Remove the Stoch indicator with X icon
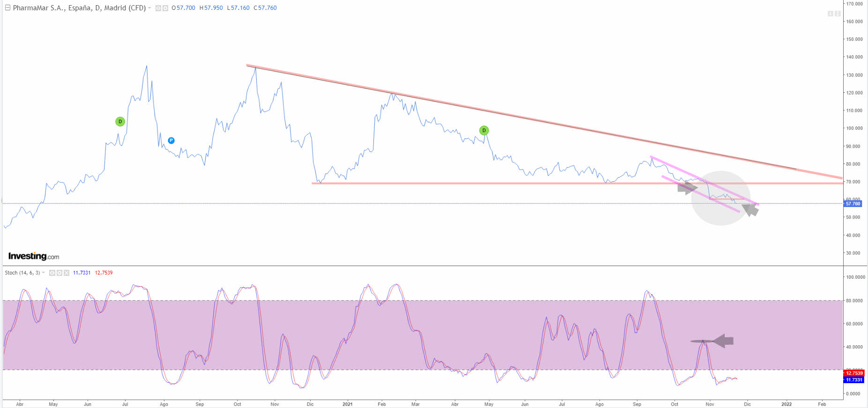 click(x=66, y=273)
